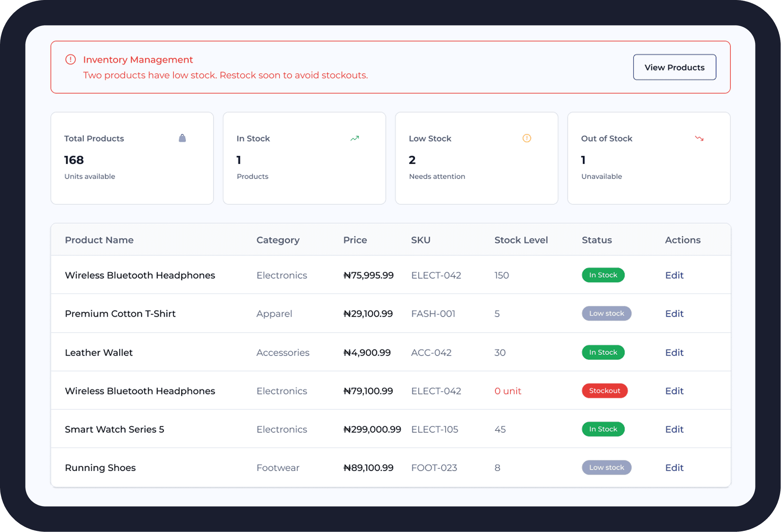Select the Running Shoes product name
This screenshot has height=532, width=781.
point(100,467)
